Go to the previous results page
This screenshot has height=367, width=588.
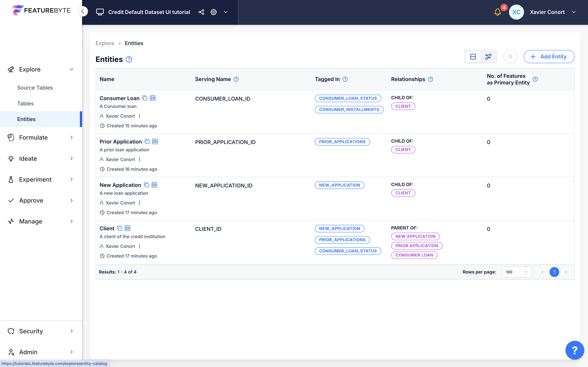point(542,272)
